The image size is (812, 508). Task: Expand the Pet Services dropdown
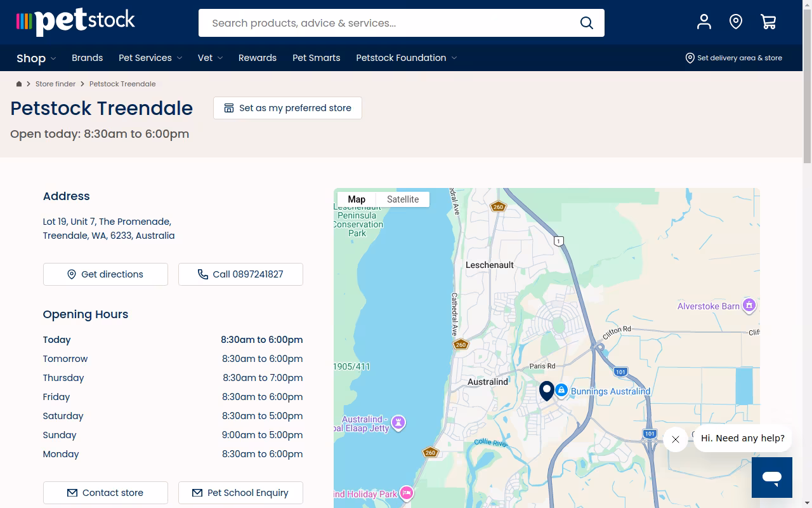[x=150, y=58]
